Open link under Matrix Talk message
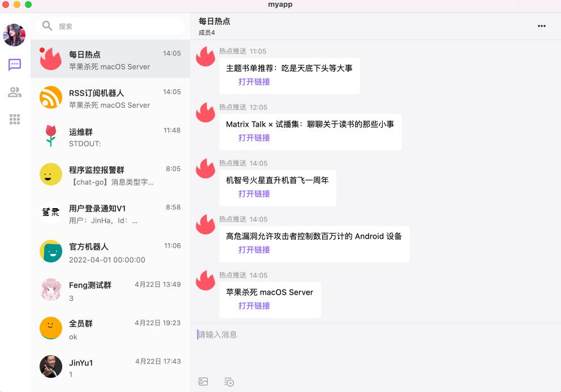This screenshot has width=561, height=392. (254, 138)
